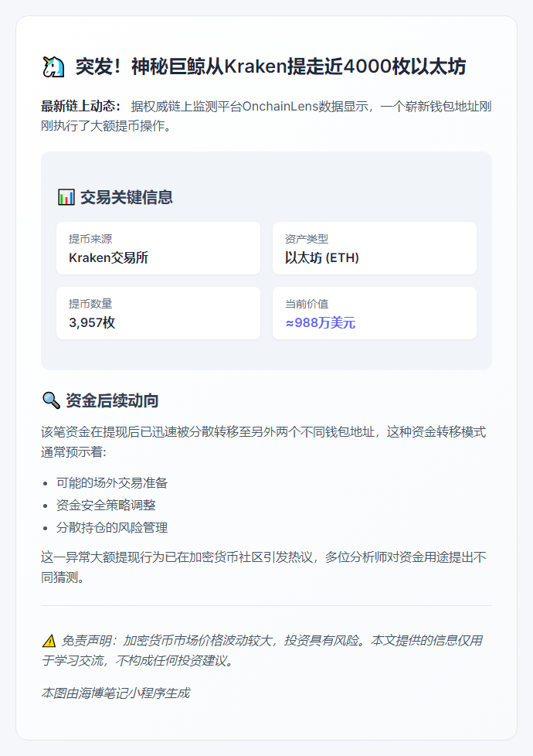Click the 资产类型 label

tap(307, 239)
